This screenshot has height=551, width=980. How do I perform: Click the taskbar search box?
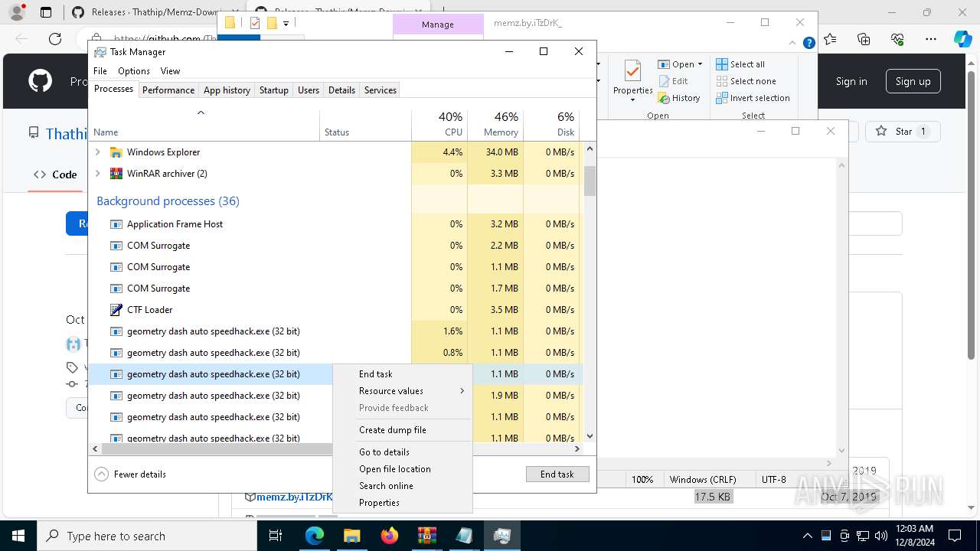pos(147,536)
